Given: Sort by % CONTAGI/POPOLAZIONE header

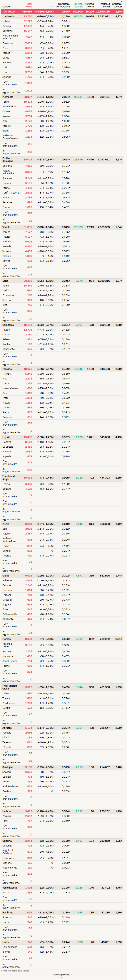Looking at the screenshot, I should click(63, 5).
